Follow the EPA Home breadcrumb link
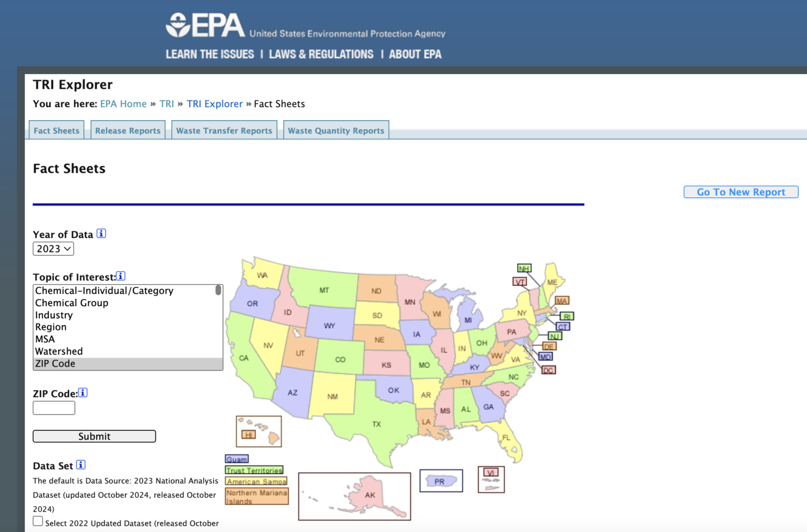The height and width of the screenshot is (532, 807). (123, 104)
